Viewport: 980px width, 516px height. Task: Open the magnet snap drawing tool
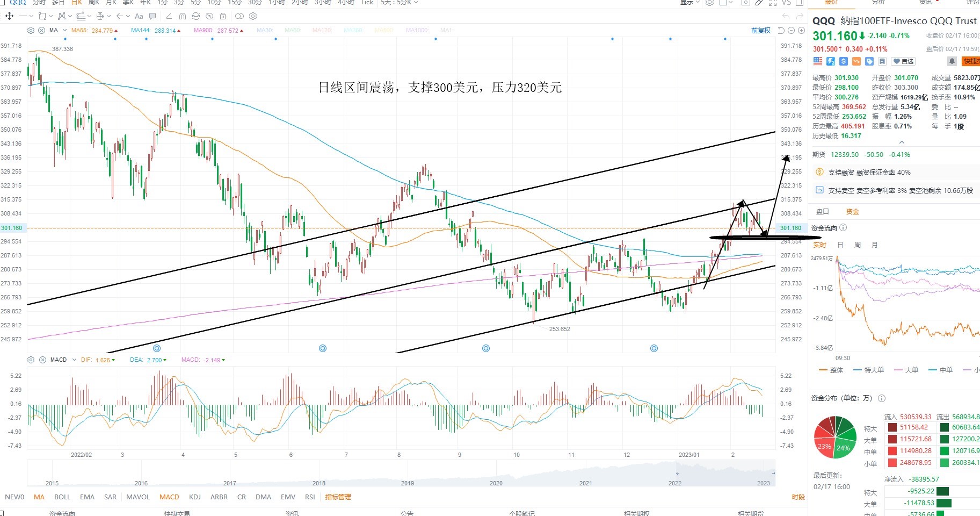[x=182, y=16]
